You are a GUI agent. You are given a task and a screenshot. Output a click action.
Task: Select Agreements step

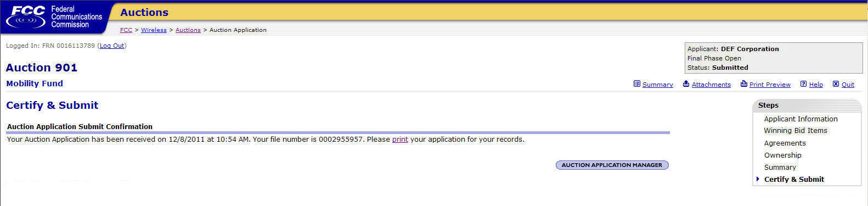click(x=785, y=143)
